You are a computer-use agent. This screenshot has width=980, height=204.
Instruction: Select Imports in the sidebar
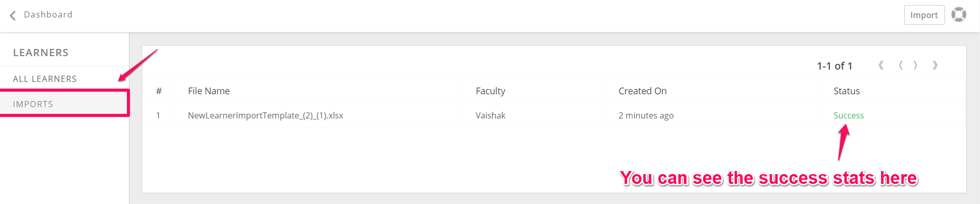64,104
